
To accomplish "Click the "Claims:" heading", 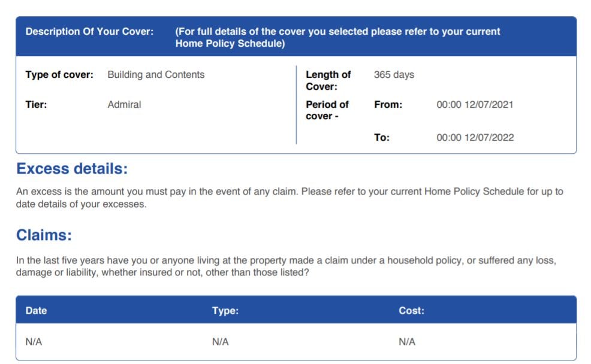I will [44, 235].
